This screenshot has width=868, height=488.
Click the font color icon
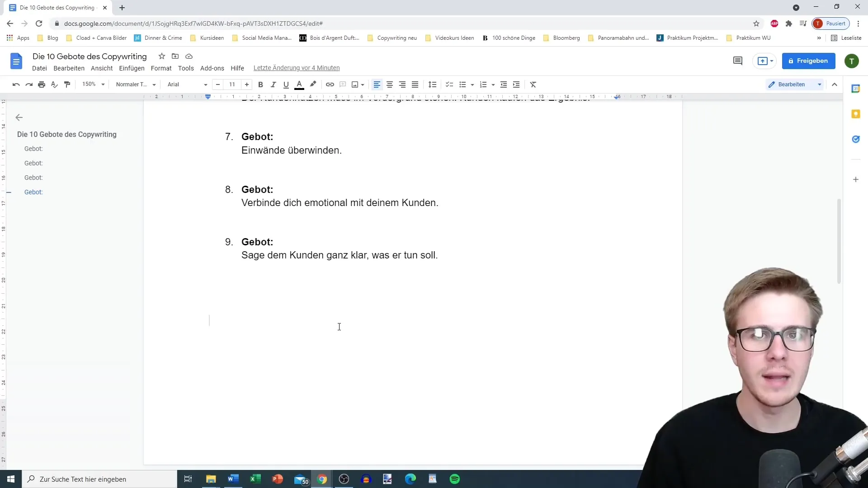(x=299, y=84)
